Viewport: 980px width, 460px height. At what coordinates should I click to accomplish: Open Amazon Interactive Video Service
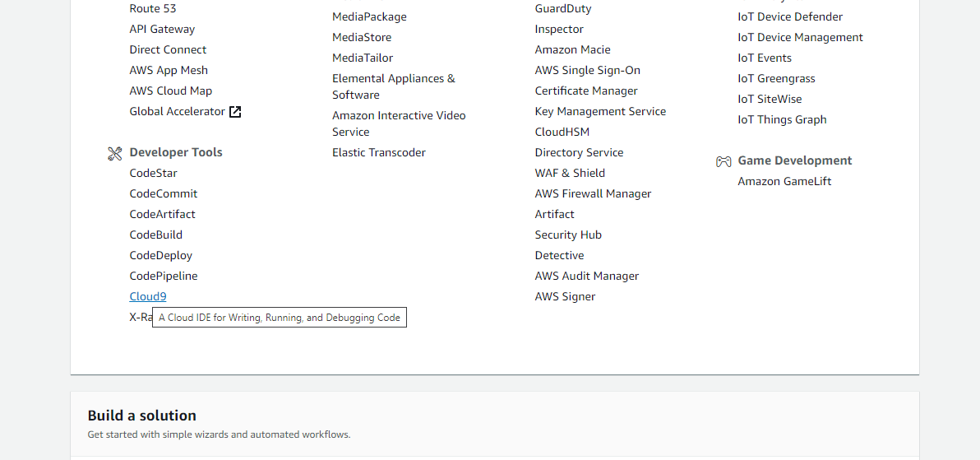click(399, 124)
